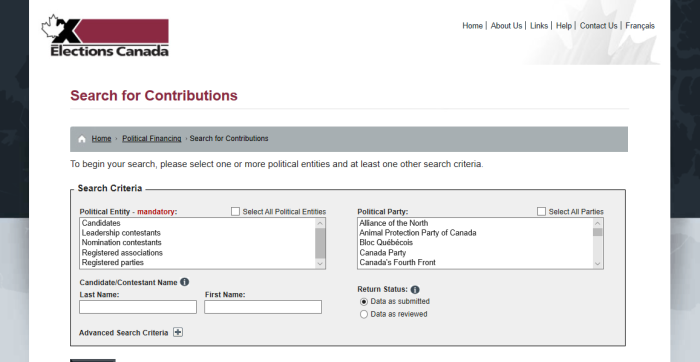Switch site language to Français
The image size is (700, 362).
640,26
